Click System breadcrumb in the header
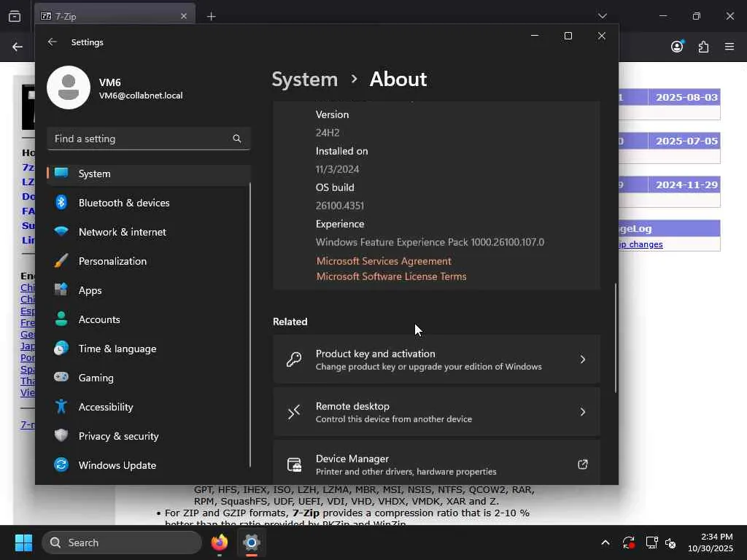Viewport: 747px width, 560px height. pos(304,79)
